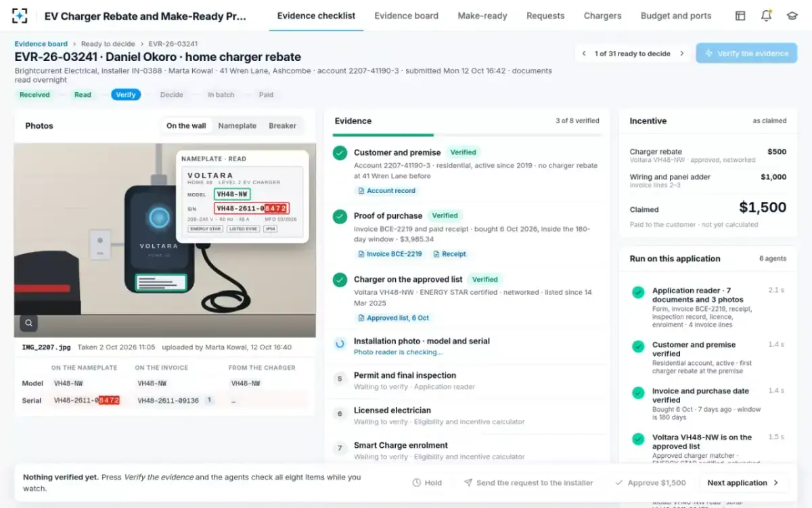Click Application reader agent check icon

pyautogui.click(x=637, y=293)
